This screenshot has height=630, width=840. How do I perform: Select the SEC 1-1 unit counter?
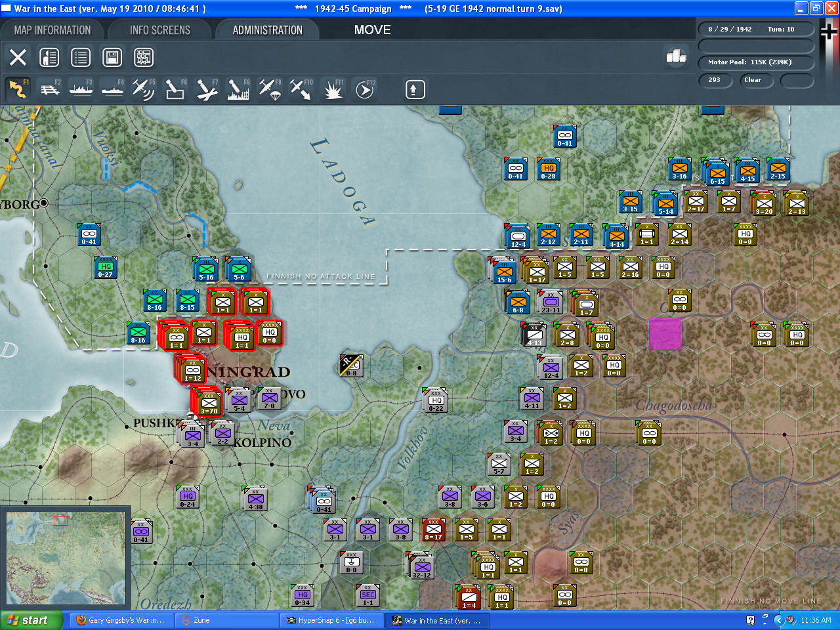coord(368,596)
